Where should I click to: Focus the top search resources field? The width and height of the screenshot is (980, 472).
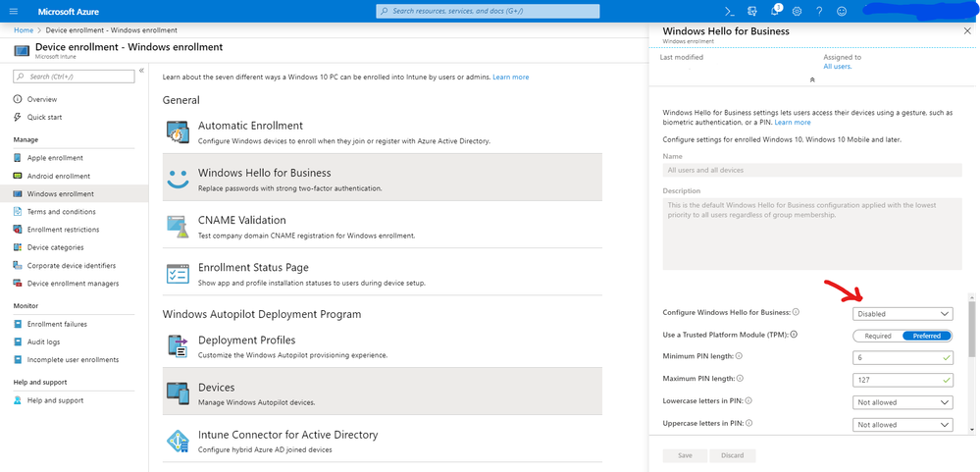pyautogui.click(x=488, y=11)
